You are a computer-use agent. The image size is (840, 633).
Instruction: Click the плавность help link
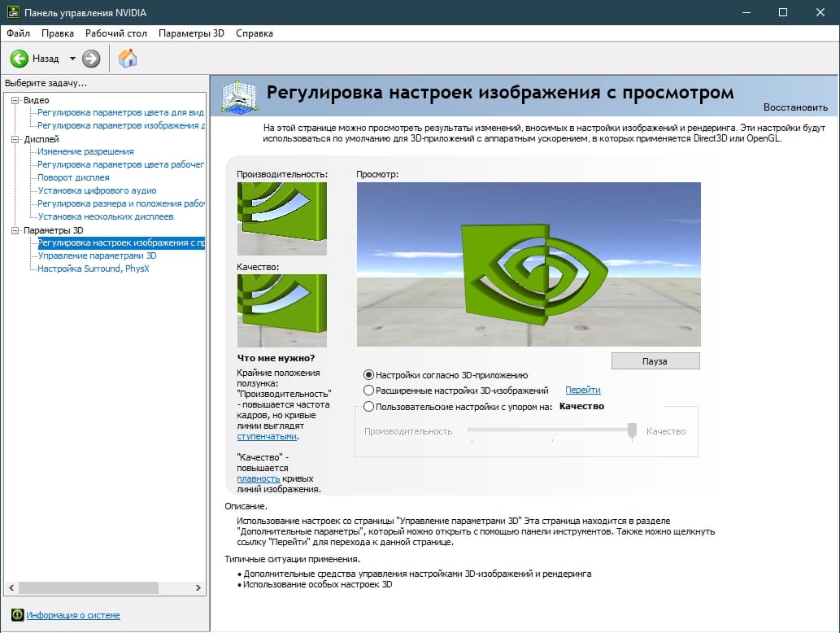click(259, 478)
